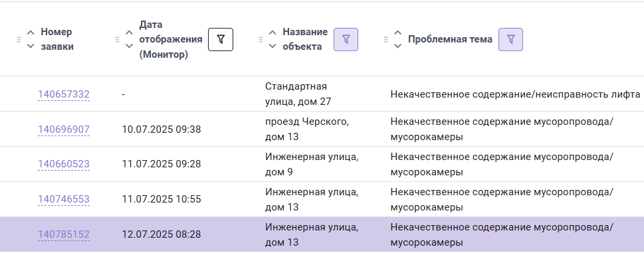Open request link 140746553

[64, 199]
